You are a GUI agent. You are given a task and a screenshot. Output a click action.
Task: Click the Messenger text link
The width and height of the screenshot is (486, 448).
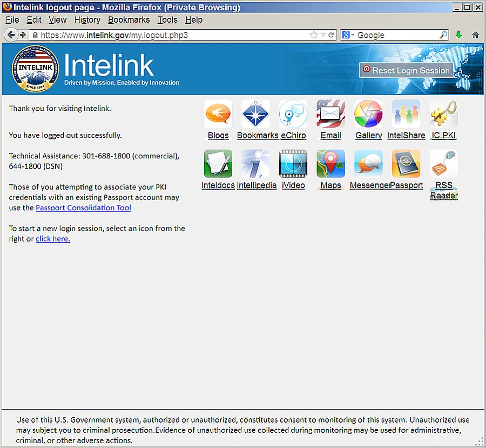[369, 185]
